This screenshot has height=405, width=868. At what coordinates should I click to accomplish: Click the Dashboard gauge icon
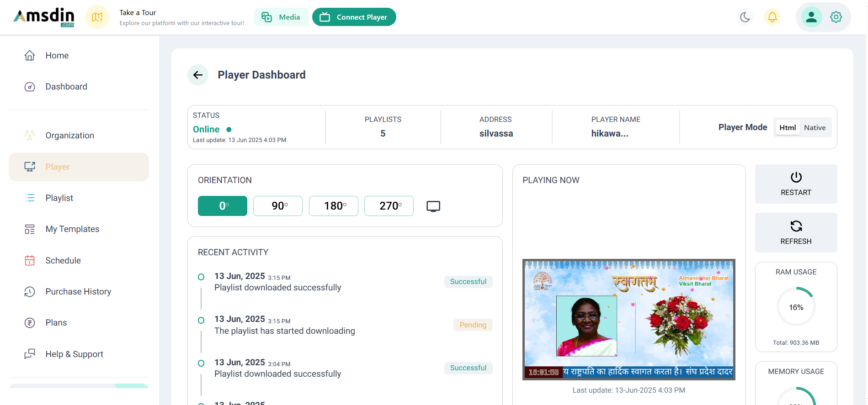click(30, 87)
